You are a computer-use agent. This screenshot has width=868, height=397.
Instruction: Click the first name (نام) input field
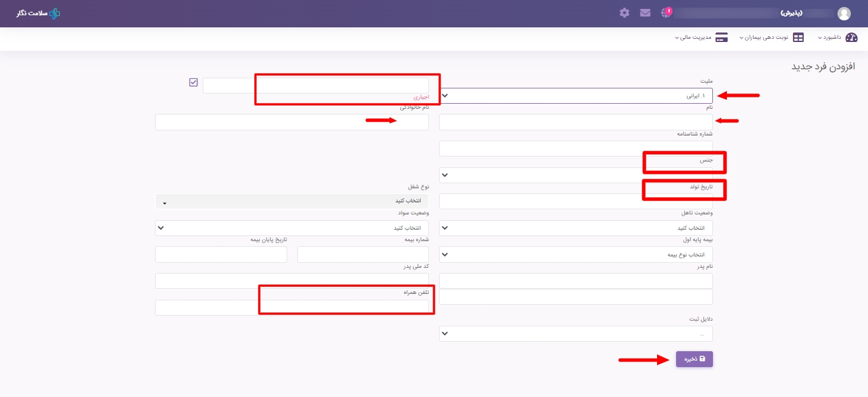point(576,122)
